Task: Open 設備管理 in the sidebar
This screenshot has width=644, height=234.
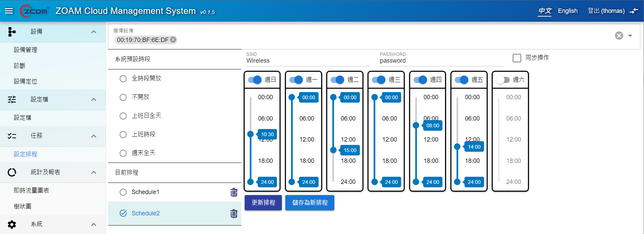Action: (25, 50)
